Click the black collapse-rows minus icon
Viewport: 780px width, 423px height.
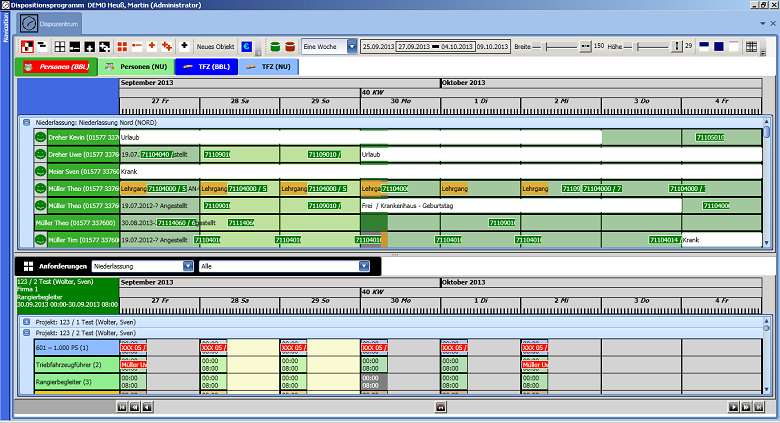coord(75,47)
